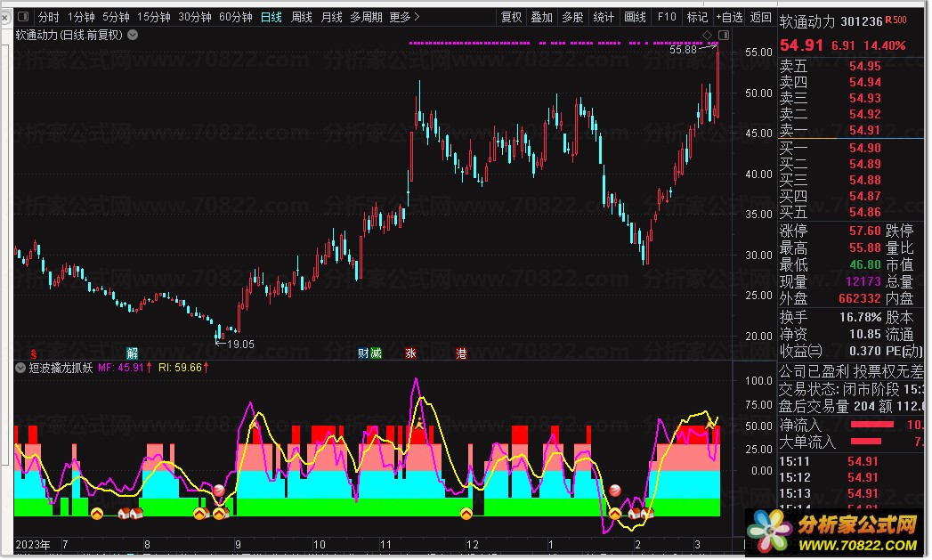The width and height of the screenshot is (932, 560).
Task: Click the 多股 multi-stock button
Action: coord(572,17)
